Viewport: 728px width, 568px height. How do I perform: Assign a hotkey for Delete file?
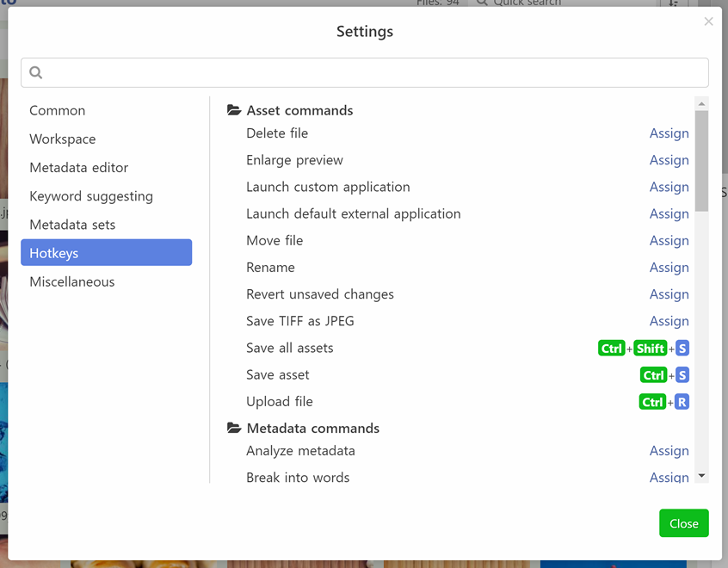669,133
